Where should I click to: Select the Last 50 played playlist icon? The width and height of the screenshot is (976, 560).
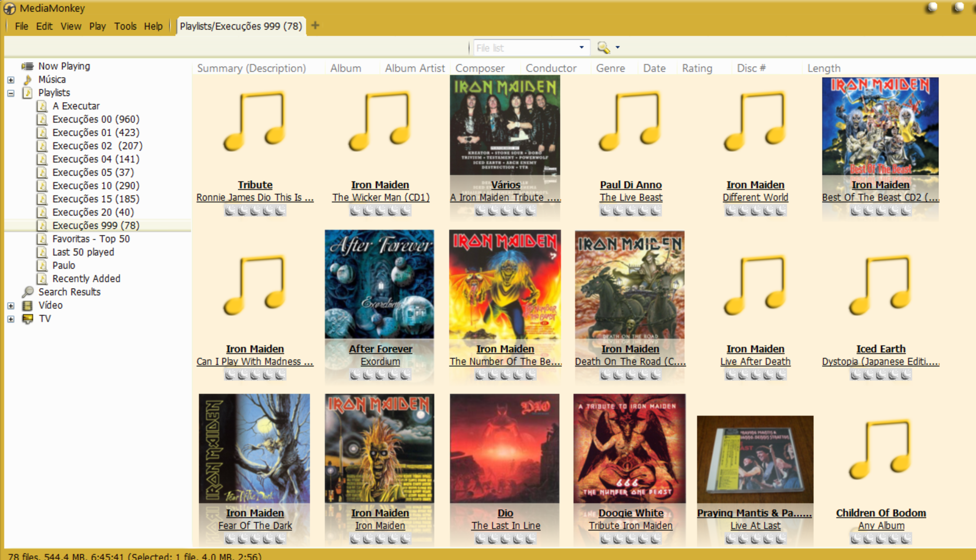tap(42, 252)
